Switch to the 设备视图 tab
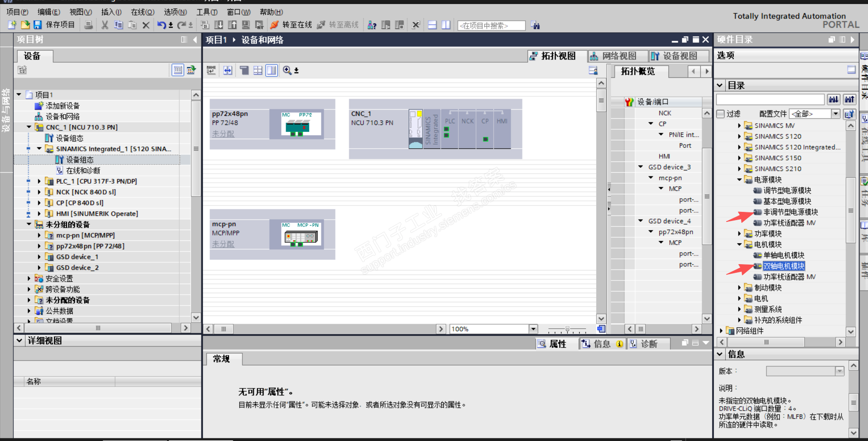The height and width of the screenshot is (441, 868). coord(679,56)
